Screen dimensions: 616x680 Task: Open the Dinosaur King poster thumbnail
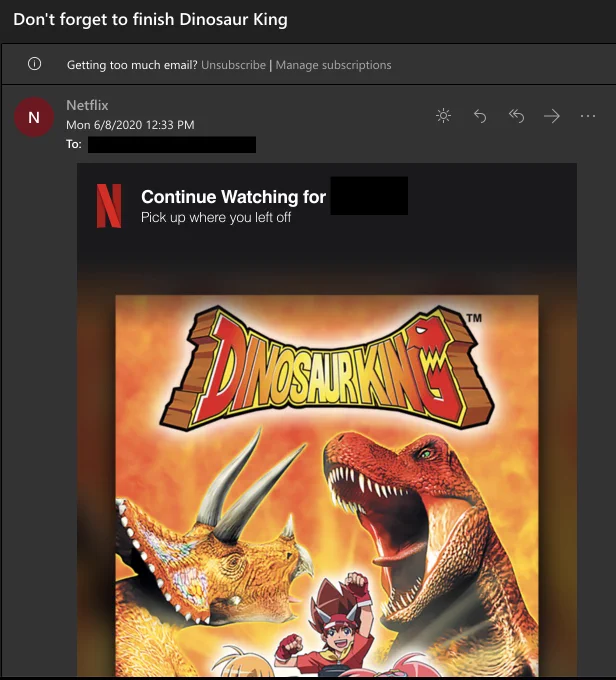pyautogui.click(x=327, y=486)
